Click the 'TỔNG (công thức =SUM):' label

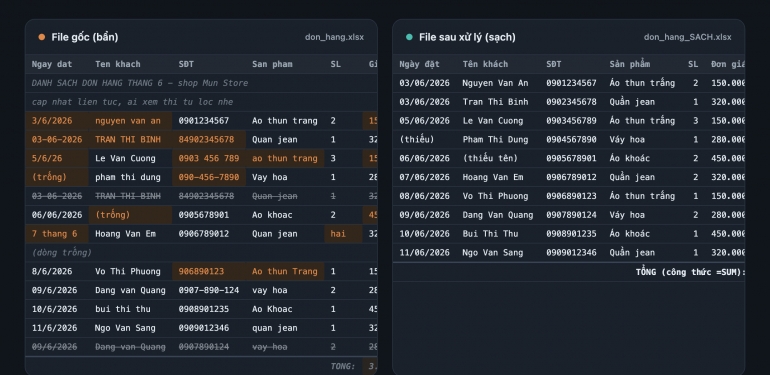click(x=690, y=272)
